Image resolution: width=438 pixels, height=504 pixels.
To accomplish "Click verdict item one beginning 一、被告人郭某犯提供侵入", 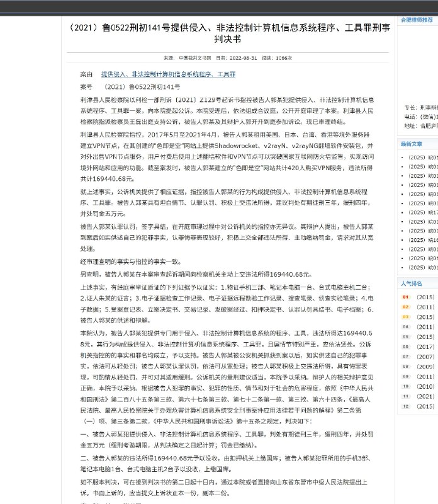I will pyautogui.click(x=227, y=440).
